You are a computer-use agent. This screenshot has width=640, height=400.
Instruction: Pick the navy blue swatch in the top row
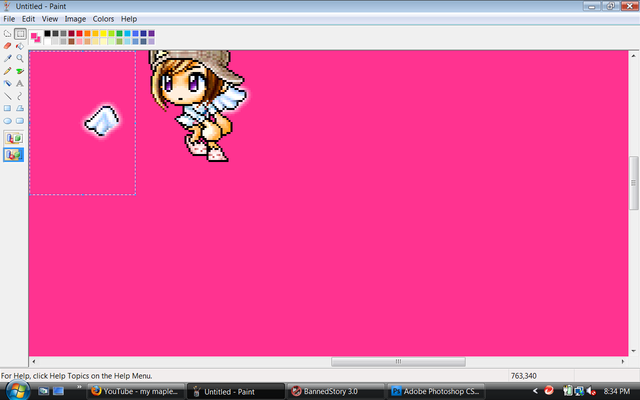[143, 33]
